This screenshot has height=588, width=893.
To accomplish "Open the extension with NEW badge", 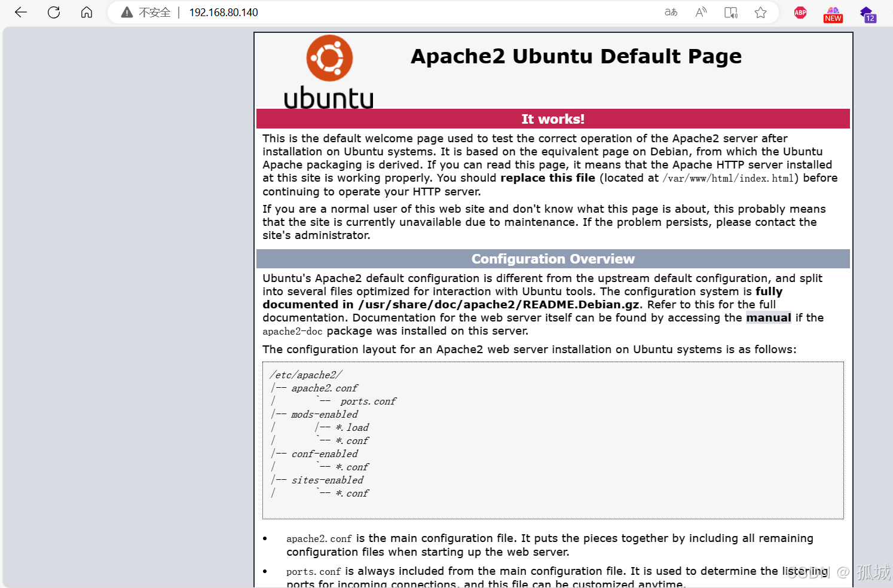I will click(x=833, y=14).
